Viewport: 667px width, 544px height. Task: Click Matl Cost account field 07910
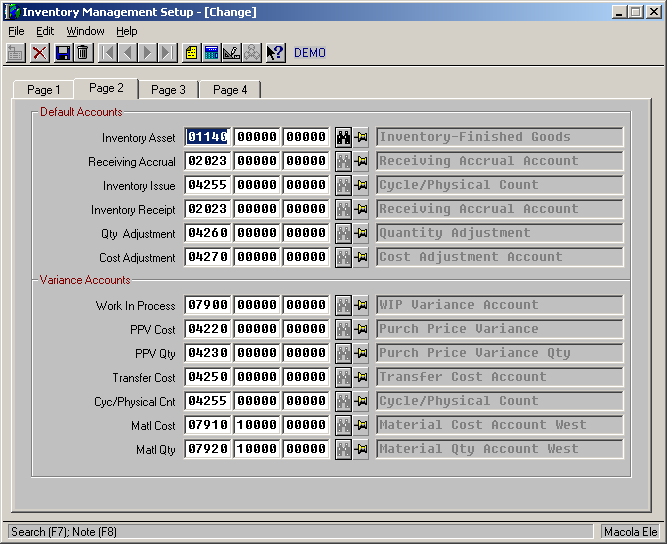click(x=208, y=425)
